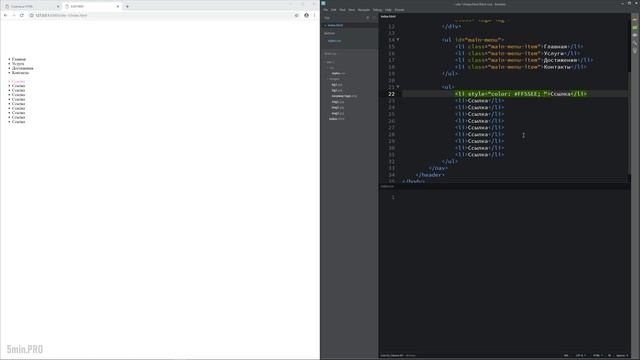The width and height of the screenshot is (640, 360).
Task: Close the active browser tab
Action: [x=118, y=7]
